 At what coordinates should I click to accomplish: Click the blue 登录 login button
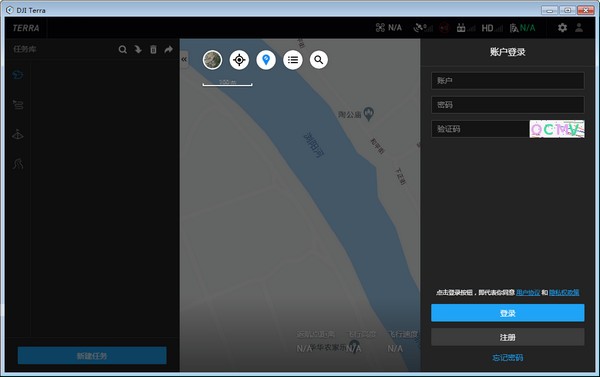[x=508, y=313]
